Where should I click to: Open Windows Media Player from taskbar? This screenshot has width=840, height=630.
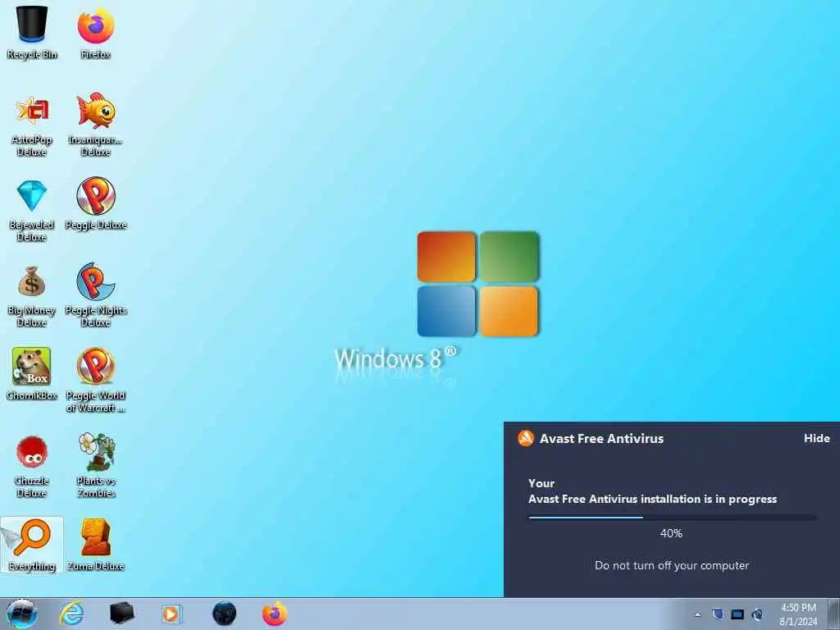[172, 614]
